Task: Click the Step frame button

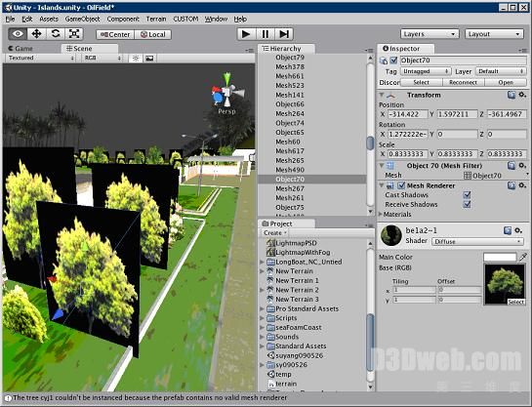Action: click(x=284, y=34)
